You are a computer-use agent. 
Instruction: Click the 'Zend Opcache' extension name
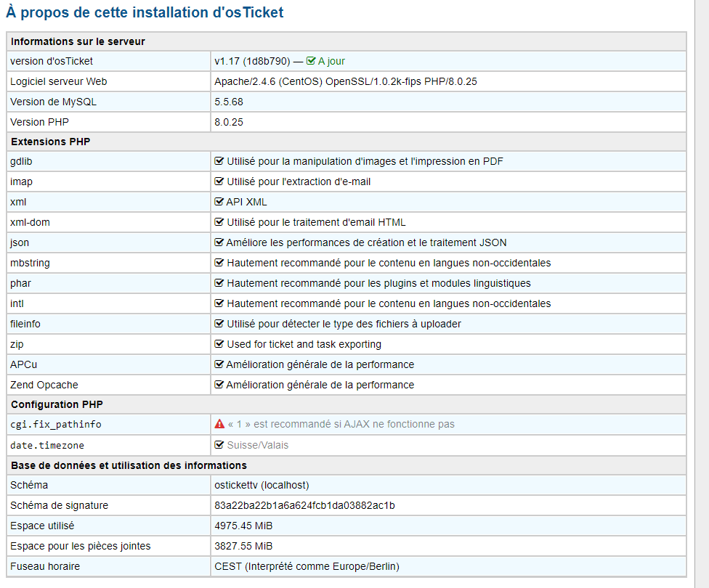[44, 385]
